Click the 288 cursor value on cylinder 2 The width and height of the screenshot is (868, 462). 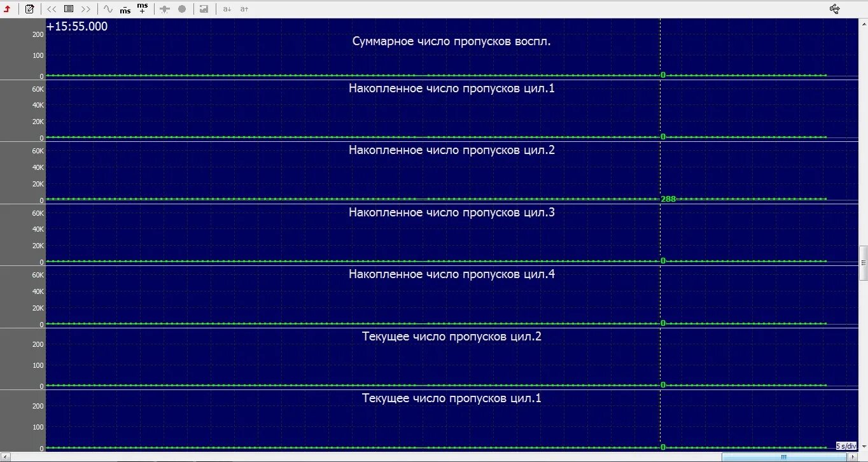pos(668,199)
